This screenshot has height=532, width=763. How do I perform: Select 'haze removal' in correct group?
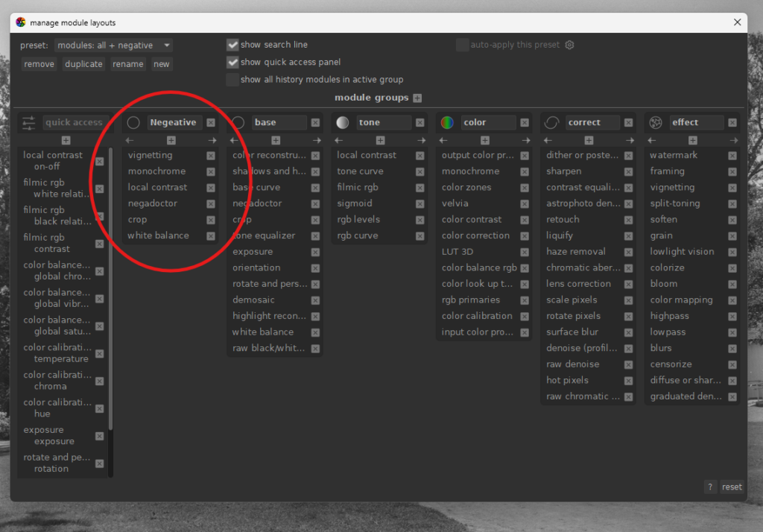click(x=576, y=252)
